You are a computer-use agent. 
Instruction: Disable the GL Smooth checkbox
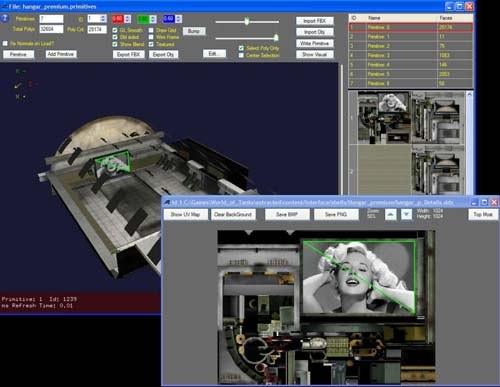click(115, 30)
